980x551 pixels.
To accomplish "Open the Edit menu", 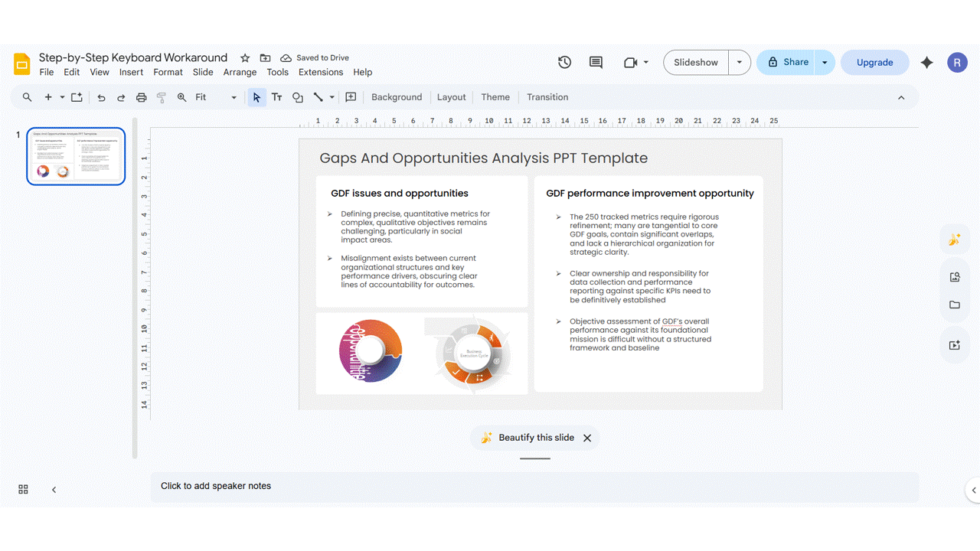I will 71,72.
